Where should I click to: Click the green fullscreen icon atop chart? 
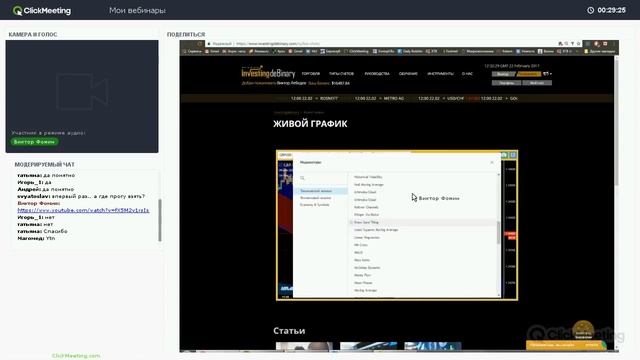[504, 155]
